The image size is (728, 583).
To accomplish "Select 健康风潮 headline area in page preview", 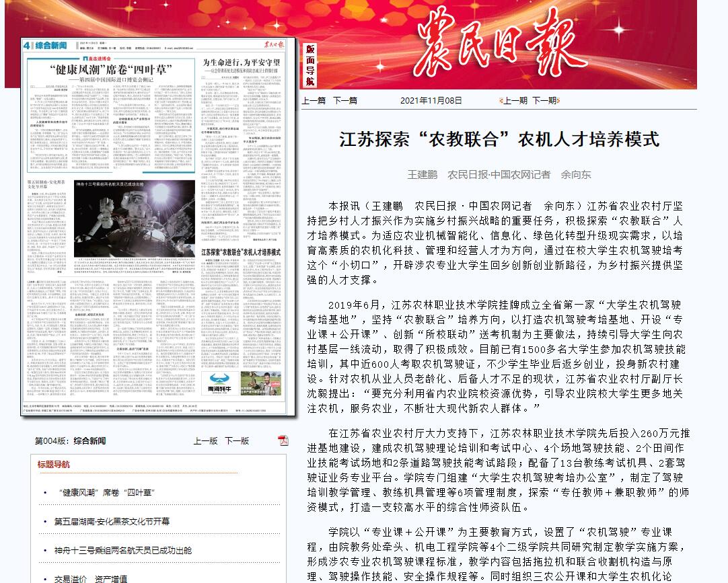I will [111, 69].
